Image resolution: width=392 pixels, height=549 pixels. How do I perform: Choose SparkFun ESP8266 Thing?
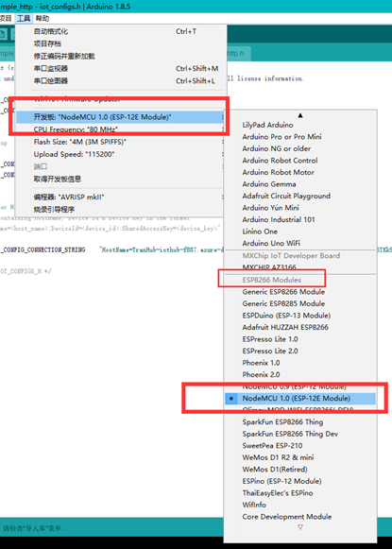pyautogui.click(x=300, y=421)
